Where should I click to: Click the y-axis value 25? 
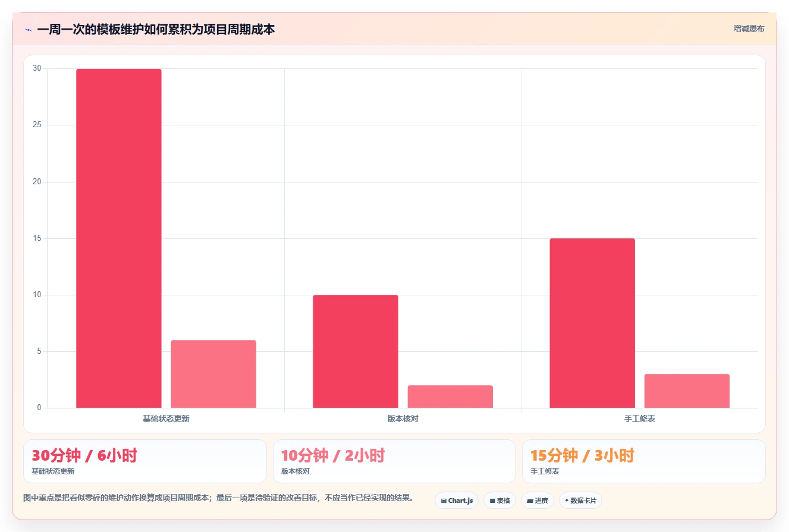[x=37, y=125]
